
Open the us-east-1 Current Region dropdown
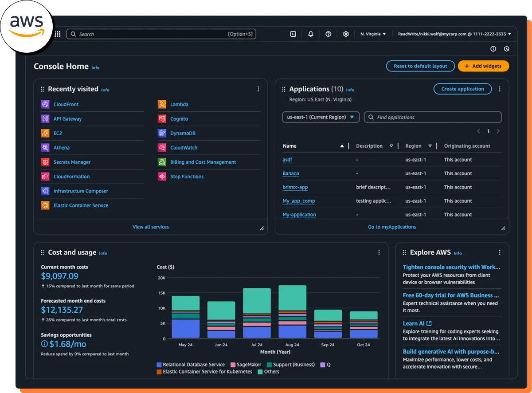click(321, 117)
